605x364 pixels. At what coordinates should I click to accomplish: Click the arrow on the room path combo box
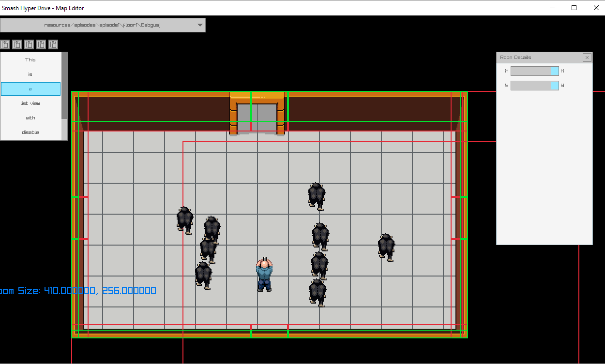tap(200, 25)
